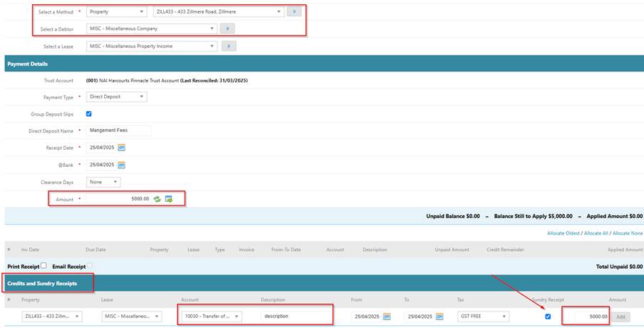Click the Receipt Date input field
Image resolution: width=644 pixels, height=328 pixels.
pyautogui.click(x=101, y=148)
